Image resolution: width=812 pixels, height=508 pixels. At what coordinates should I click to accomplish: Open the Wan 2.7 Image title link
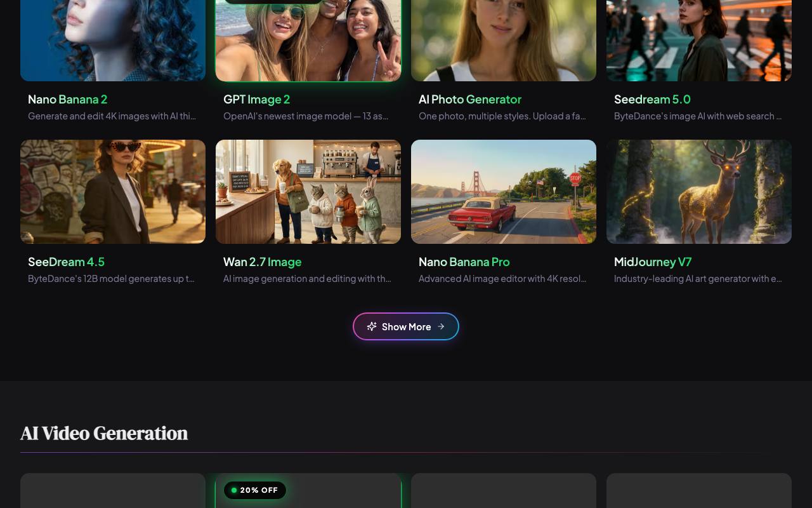point(263,262)
